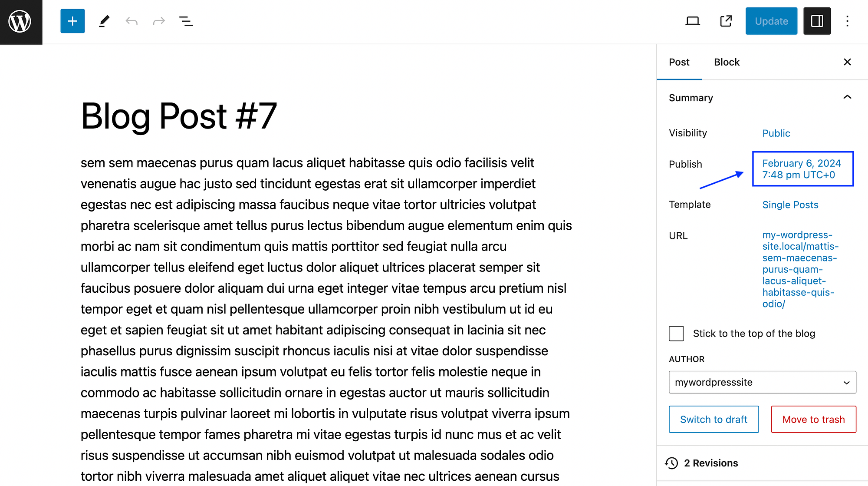Click the Visibility Public link

coord(776,133)
